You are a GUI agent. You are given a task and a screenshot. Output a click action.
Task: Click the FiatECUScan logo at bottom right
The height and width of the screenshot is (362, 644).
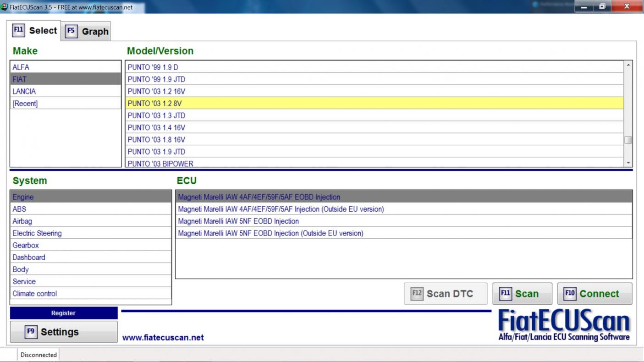[564, 325]
